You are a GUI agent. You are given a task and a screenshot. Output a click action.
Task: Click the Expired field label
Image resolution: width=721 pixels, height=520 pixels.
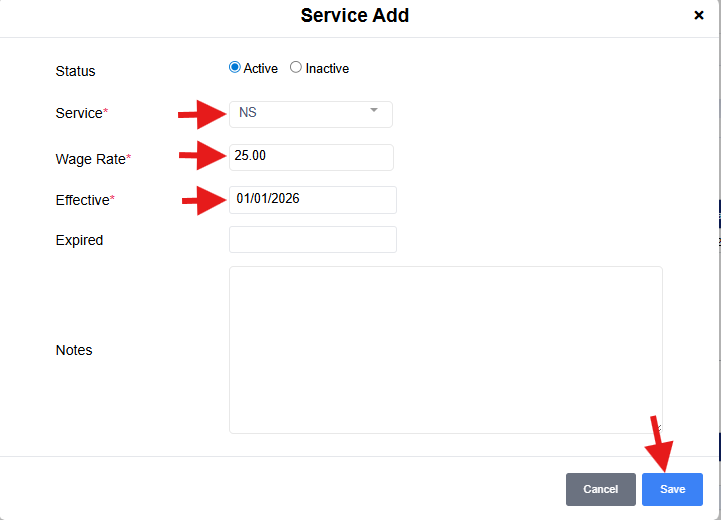[x=79, y=240]
